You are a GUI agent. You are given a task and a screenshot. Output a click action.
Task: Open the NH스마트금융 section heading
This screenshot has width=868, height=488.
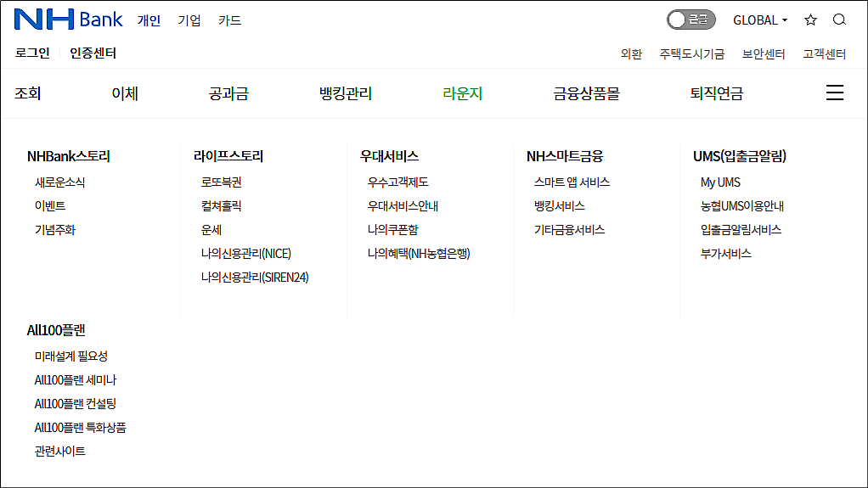pyautogui.click(x=565, y=156)
